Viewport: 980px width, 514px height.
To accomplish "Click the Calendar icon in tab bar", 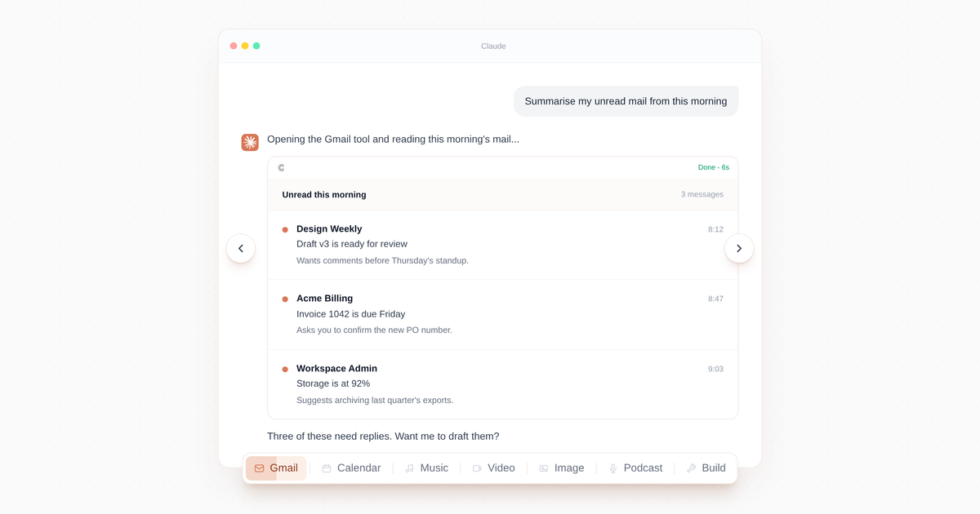I will point(327,468).
